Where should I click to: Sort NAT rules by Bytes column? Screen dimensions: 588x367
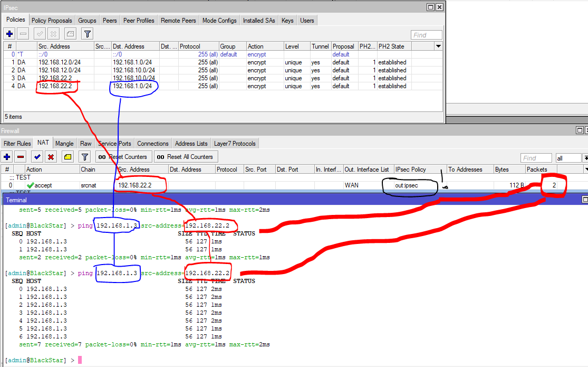pos(509,170)
